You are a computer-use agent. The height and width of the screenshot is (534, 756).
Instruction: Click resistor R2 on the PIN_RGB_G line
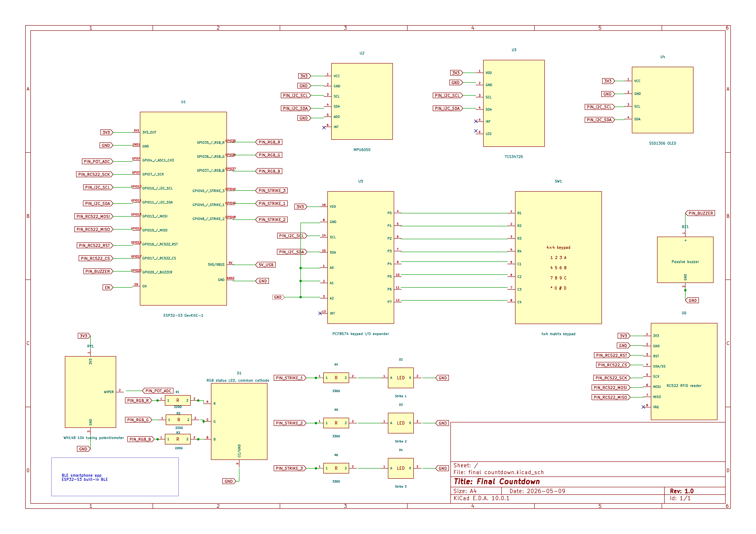click(179, 420)
